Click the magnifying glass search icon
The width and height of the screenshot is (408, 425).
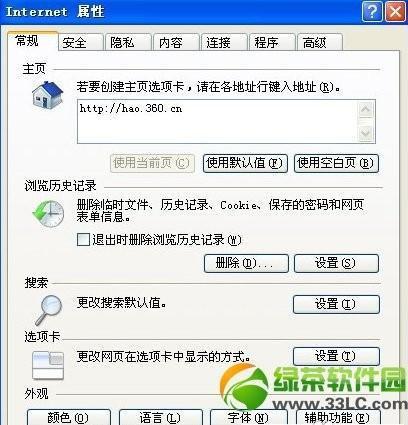tap(49, 310)
